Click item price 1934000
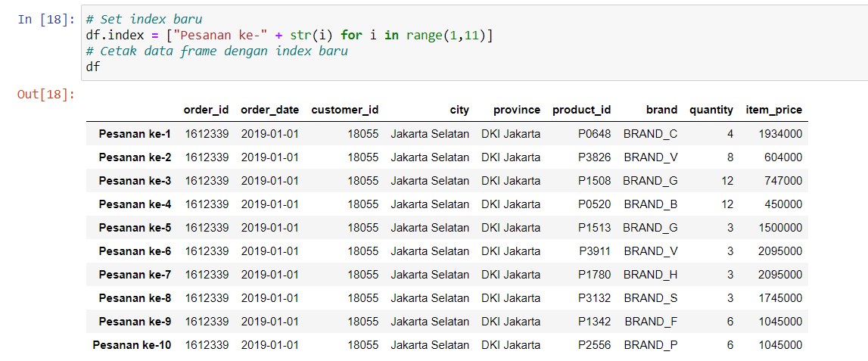This screenshot has width=868, height=361. pyautogui.click(x=780, y=133)
